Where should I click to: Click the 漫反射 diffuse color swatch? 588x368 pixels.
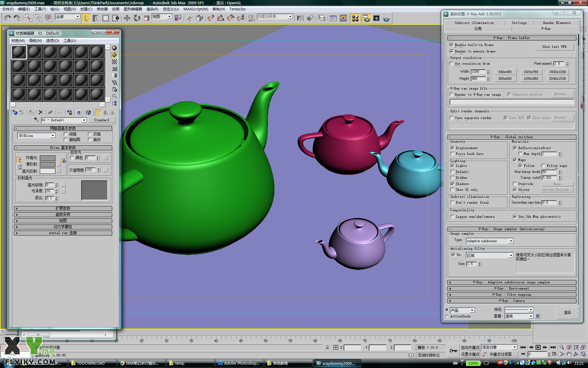tap(47, 165)
